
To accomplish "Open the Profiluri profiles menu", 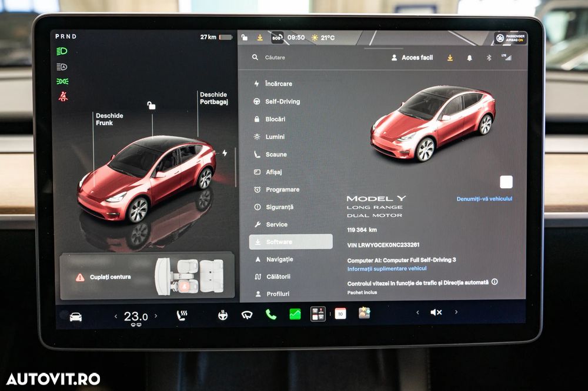I will tap(272, 294).
